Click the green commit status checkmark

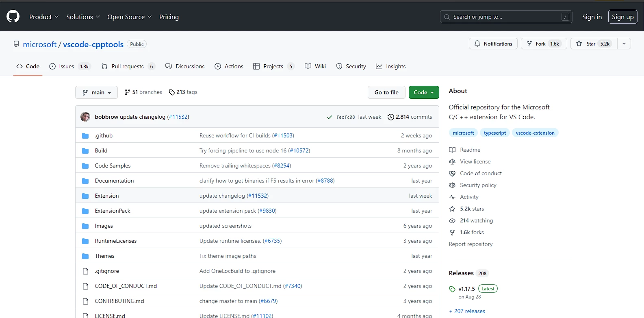pyautogui.click(x=329, y=117)
